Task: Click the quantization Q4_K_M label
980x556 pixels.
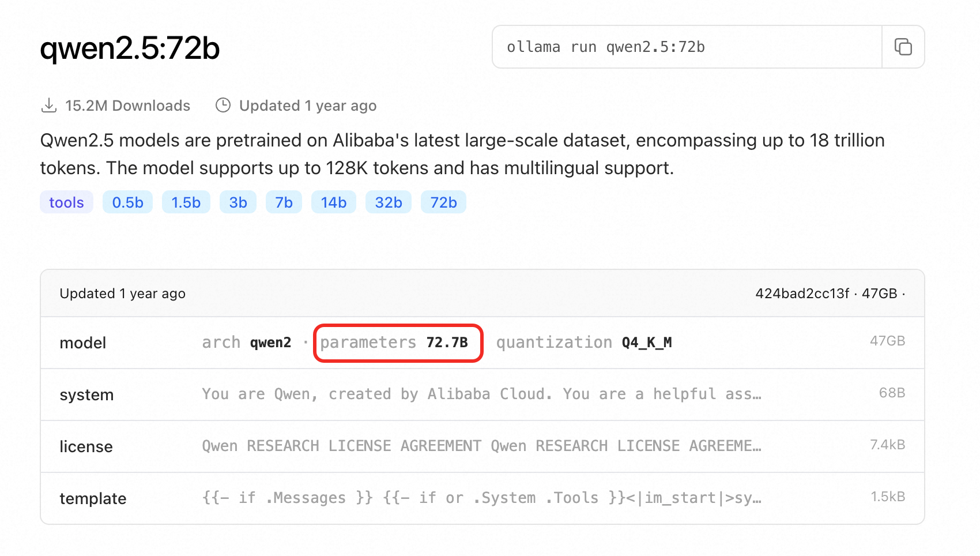Action: tap(584, 343)
